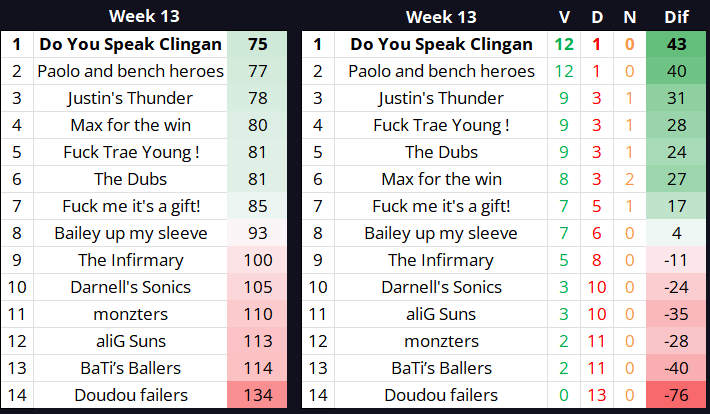Click the score cell showing 134
710x414 pixels.
pos(257,395)
